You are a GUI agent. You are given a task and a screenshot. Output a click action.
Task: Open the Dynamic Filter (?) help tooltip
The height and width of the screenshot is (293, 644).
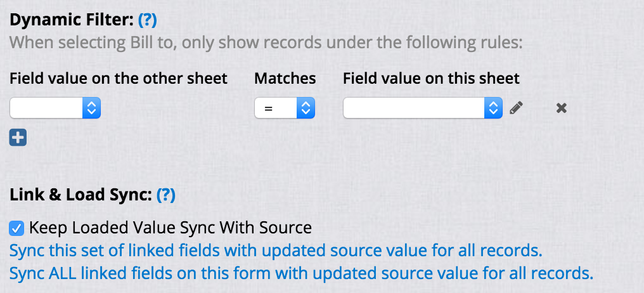pyautogui.click(x=148, y=20)
